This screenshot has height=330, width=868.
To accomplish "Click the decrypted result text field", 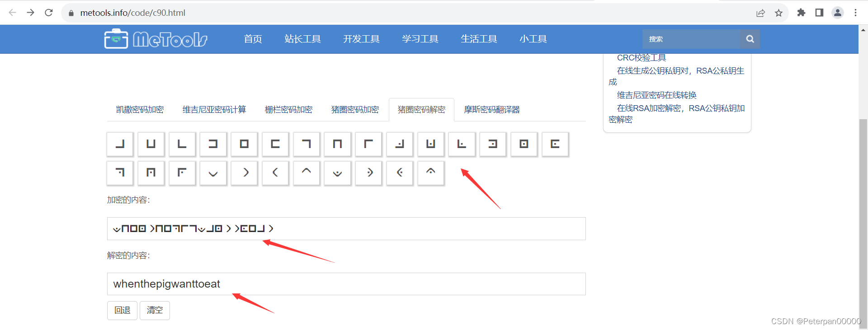I will (346, 284).
